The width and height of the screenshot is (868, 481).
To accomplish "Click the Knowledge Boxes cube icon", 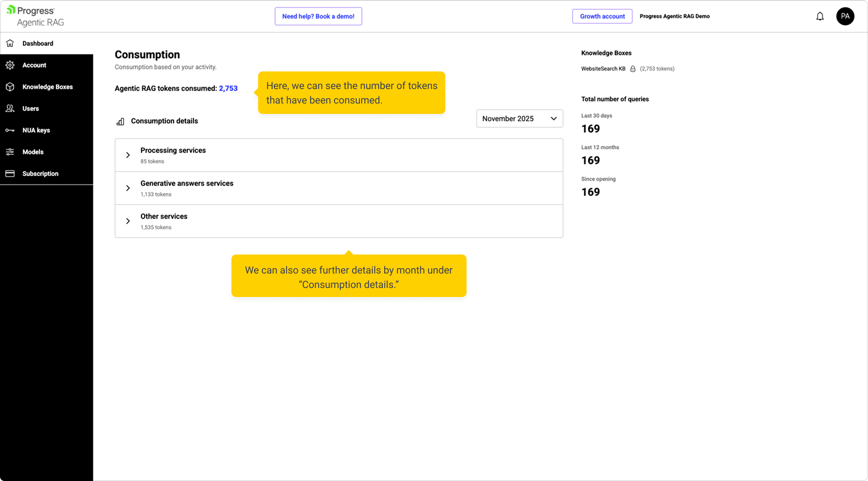I will coord(10,87).
